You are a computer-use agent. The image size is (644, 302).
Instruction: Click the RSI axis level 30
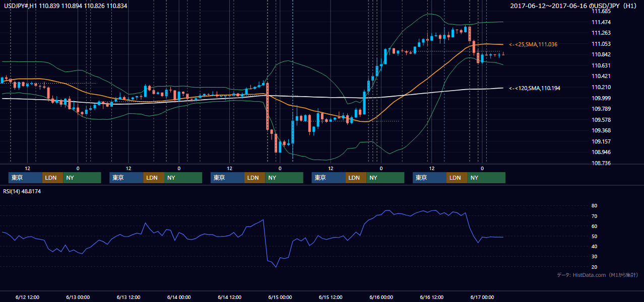[594, 256]
